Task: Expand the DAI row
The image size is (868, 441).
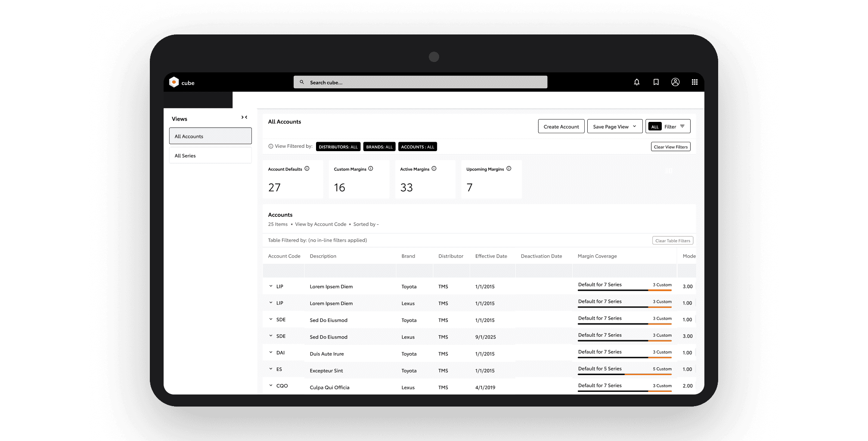Action: [271, 352]
